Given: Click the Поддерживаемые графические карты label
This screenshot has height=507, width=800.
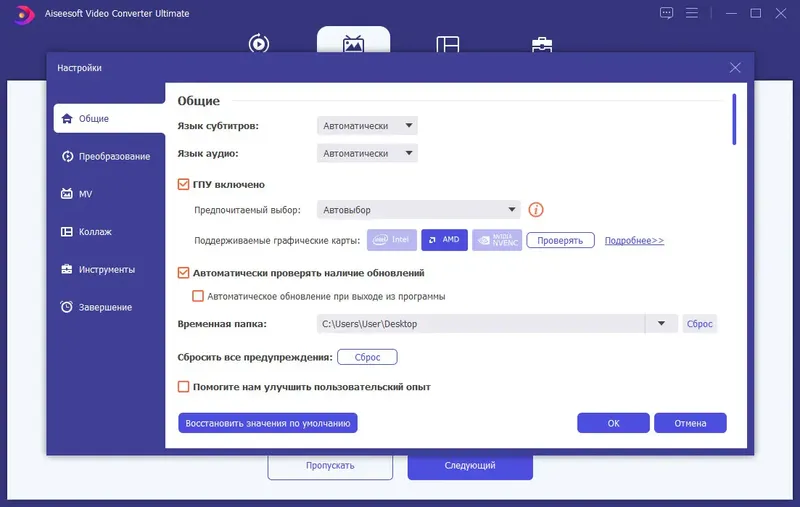Looking at the screenshot, I should [x=277, y=241].
